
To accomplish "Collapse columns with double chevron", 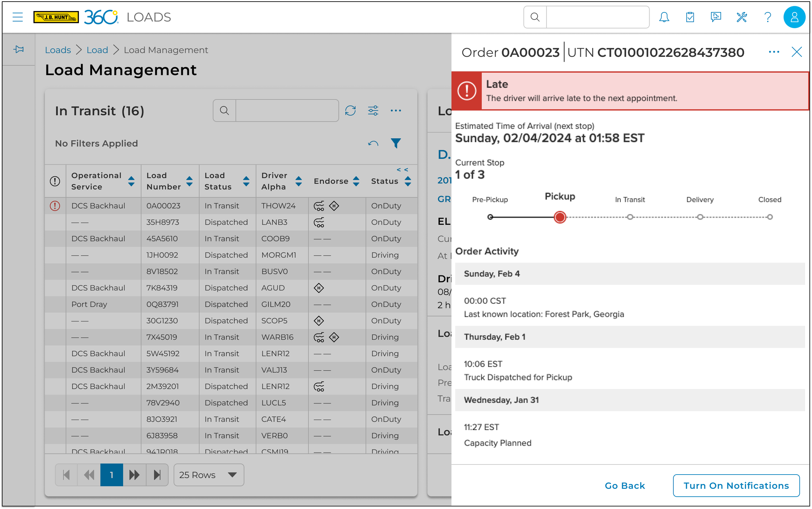I will pyautogui.click(x=402, y=170).
